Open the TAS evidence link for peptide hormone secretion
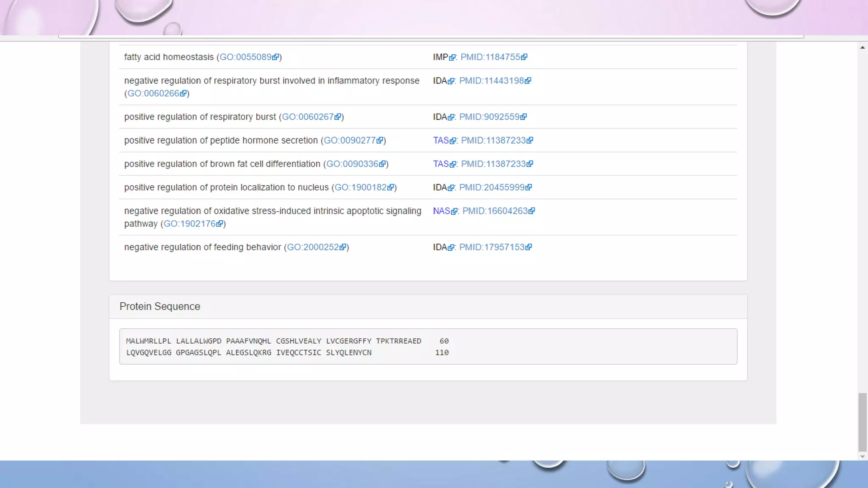The height and width of the screenshot is (488, 868). tap(441, 141)
